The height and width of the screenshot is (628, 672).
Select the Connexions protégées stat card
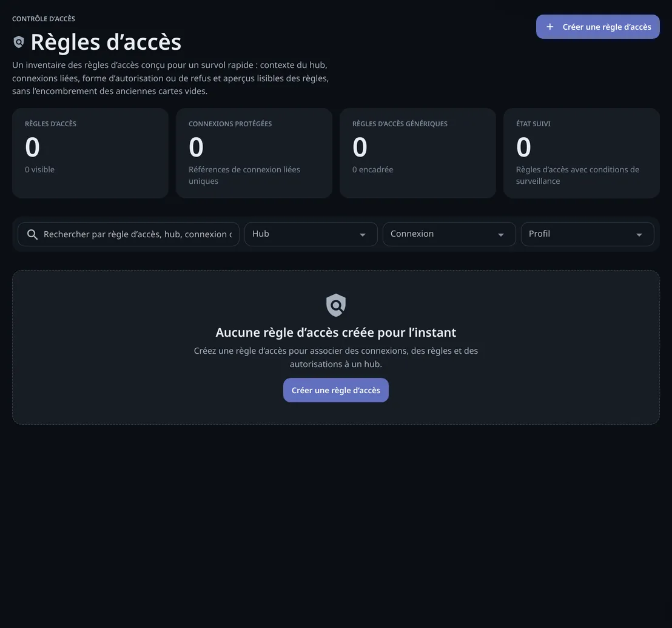254,153
